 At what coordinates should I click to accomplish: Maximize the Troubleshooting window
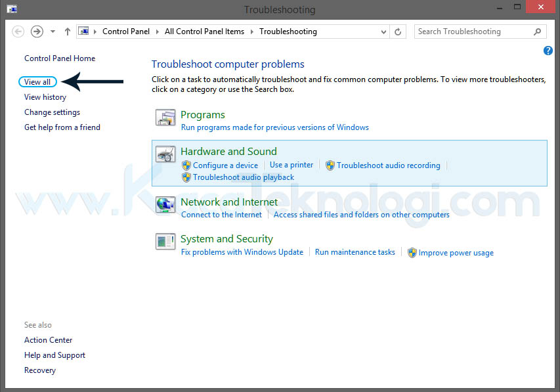pos(517,7)
